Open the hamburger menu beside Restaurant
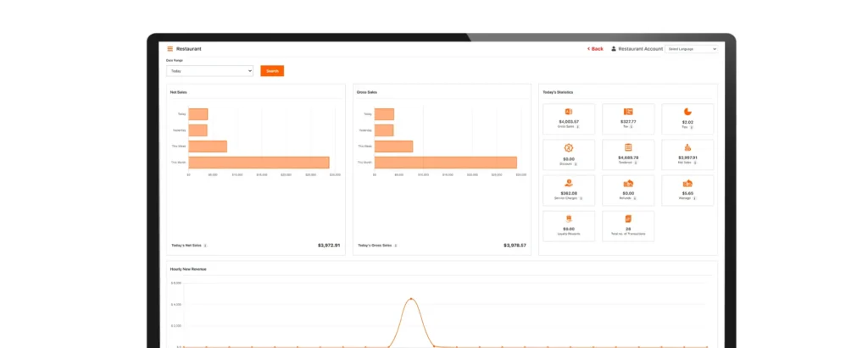 click(170, 49)
